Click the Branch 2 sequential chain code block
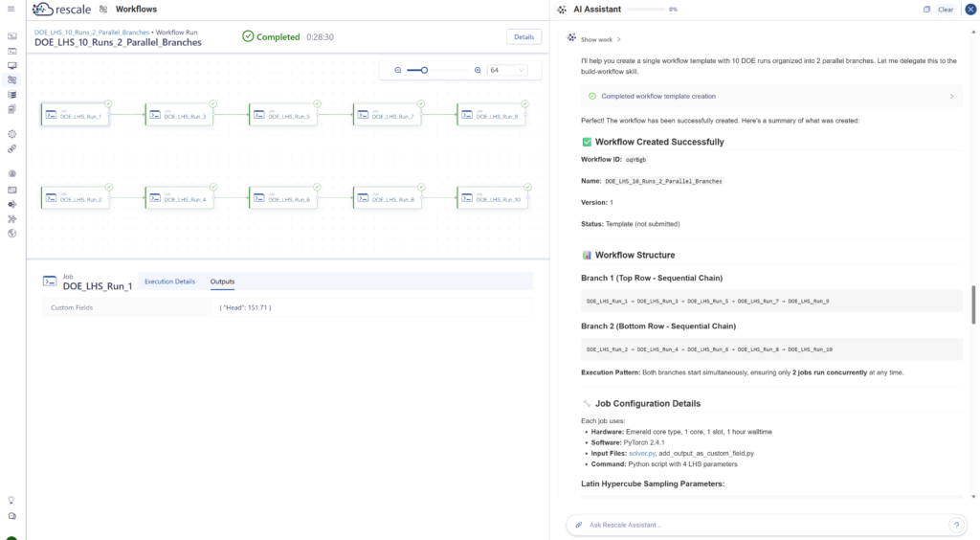 771,349
